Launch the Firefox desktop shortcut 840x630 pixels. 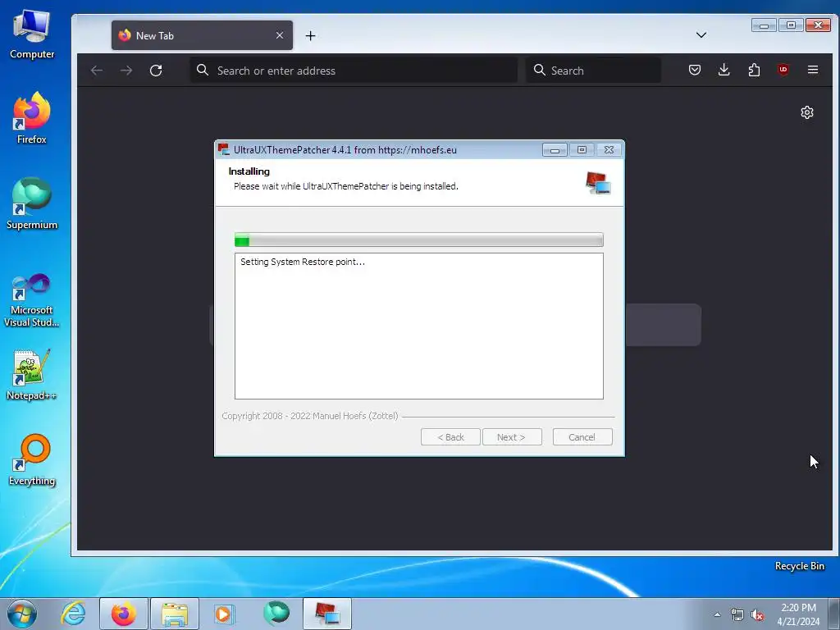32,119
